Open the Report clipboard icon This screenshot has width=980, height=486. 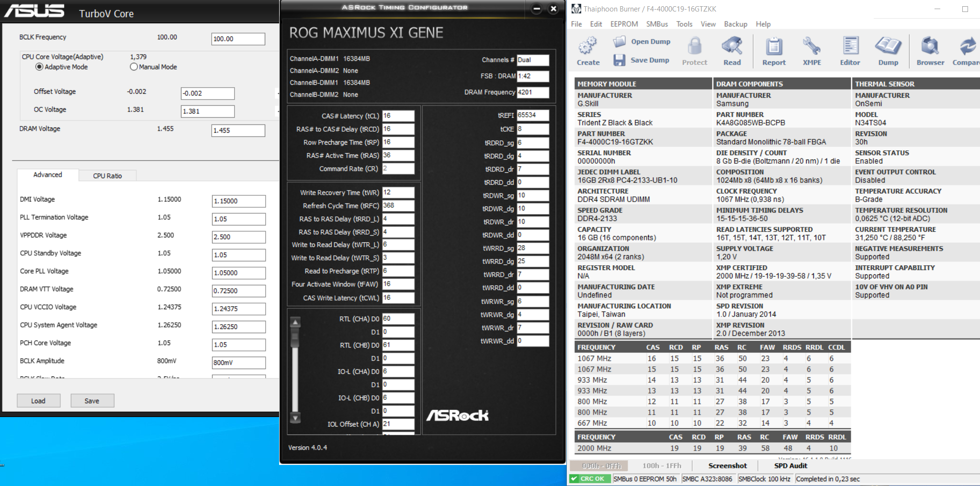click(x=774, y=51)
